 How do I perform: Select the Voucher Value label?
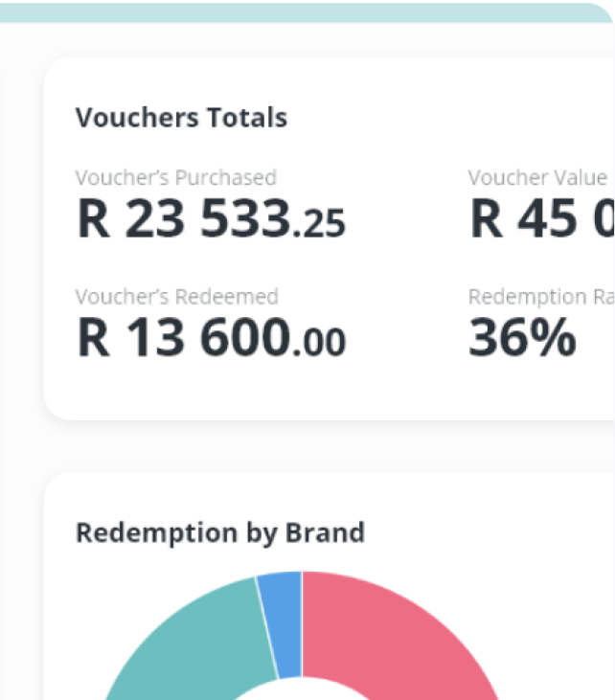pyautogui.click(x=537, y=177)
